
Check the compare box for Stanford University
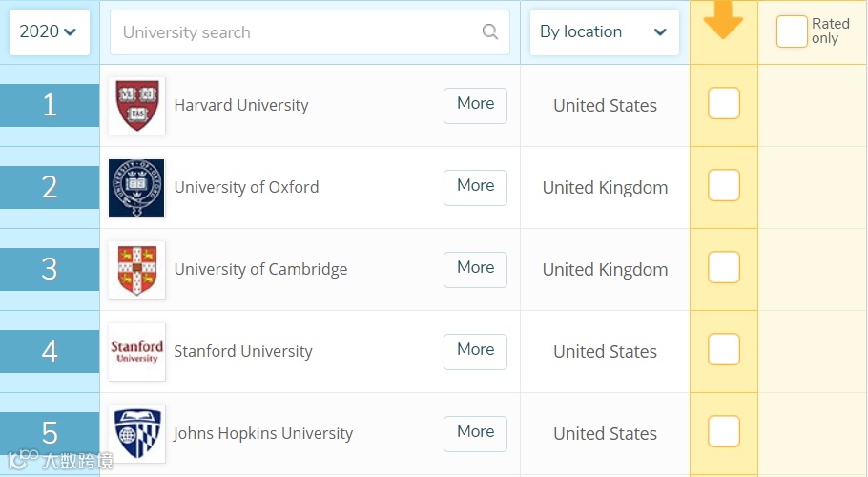point(724,349)
